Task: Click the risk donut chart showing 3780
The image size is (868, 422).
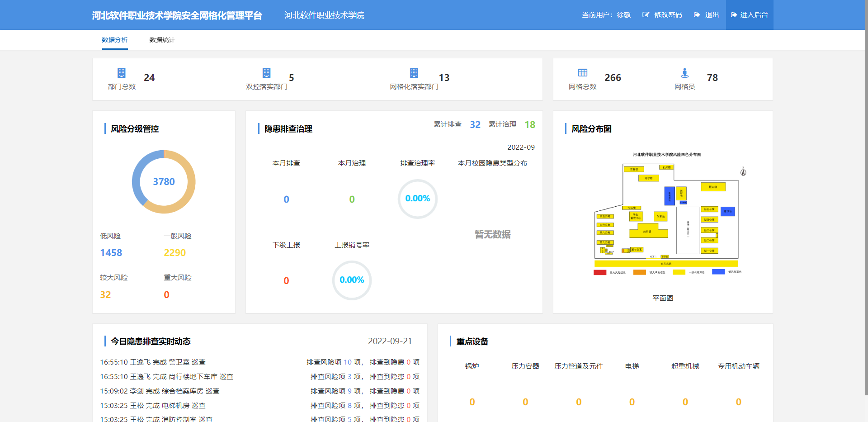Action: [x=164, y=182]
